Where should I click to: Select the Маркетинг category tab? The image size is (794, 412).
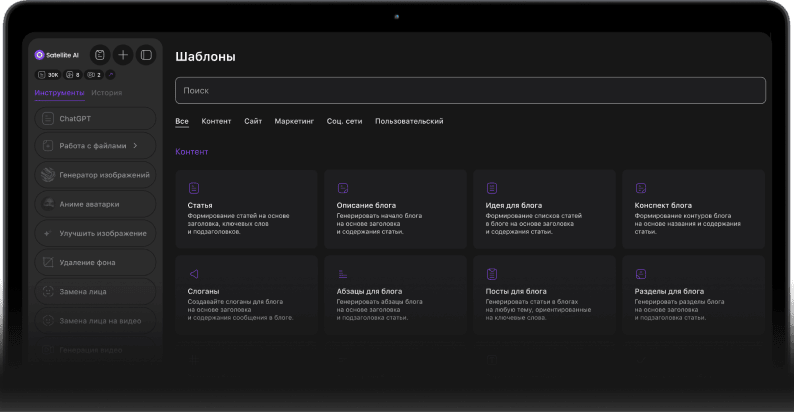pyautogui.click(x=294, y=121)
